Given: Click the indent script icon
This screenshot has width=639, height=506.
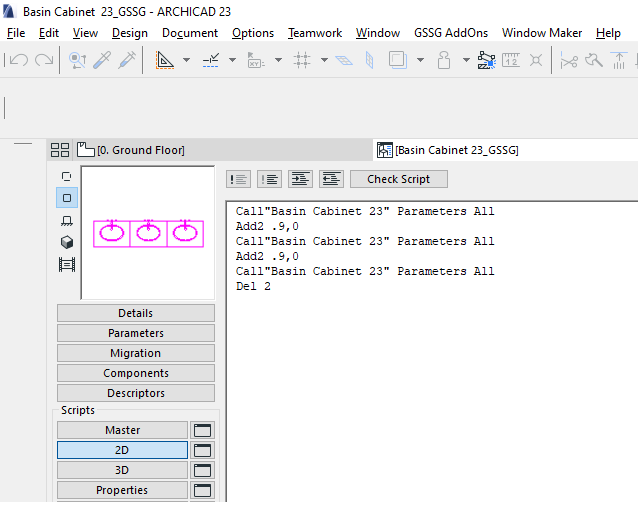Looking at the screenshot, I should tap(300, 179).
